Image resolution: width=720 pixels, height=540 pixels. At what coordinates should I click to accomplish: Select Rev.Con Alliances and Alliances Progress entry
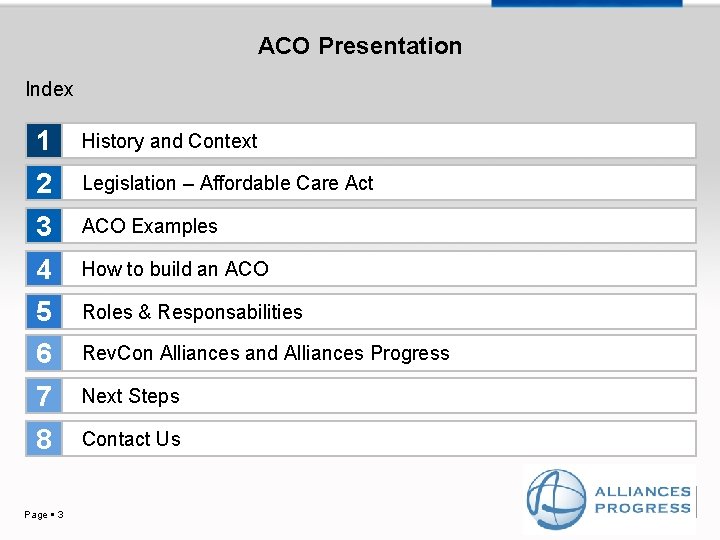coord(265,353)
